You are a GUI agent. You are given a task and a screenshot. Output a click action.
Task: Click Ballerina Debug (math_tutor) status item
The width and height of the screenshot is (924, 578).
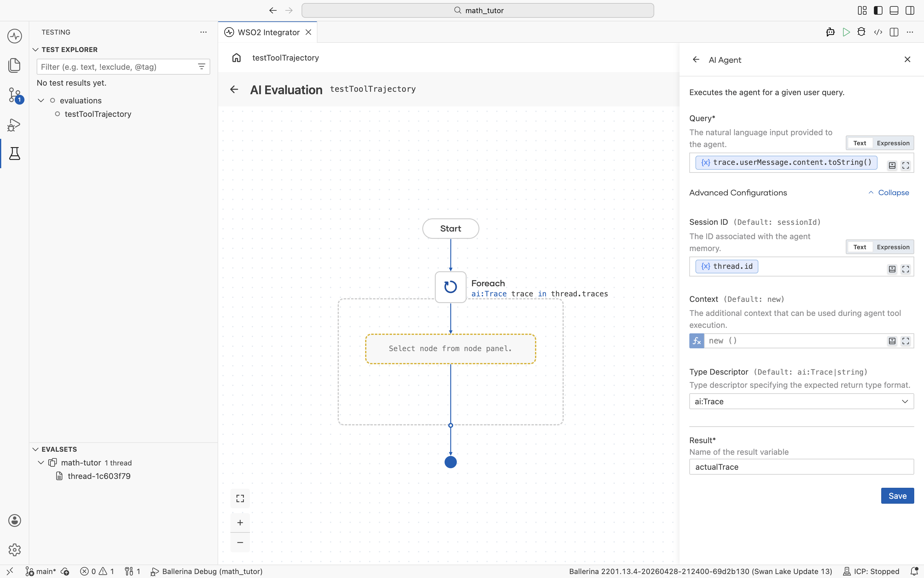click(207, 571)
